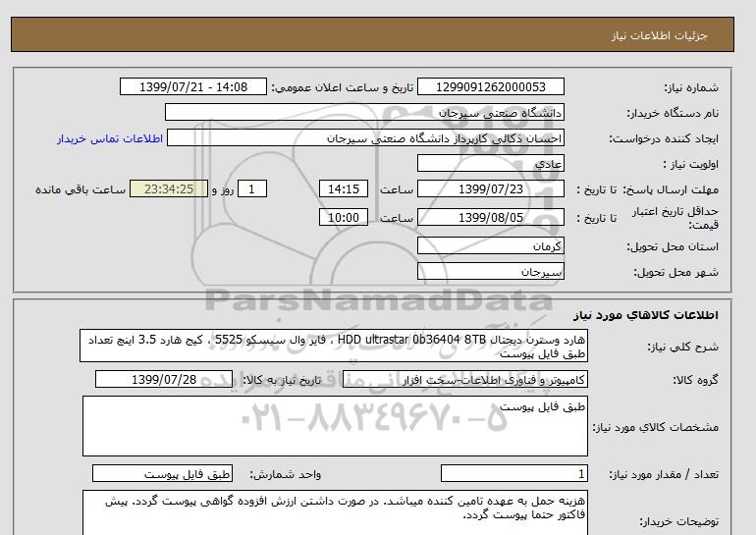Click the priority field showing عادی
756x535 pixels.
(x=490, y=163)
